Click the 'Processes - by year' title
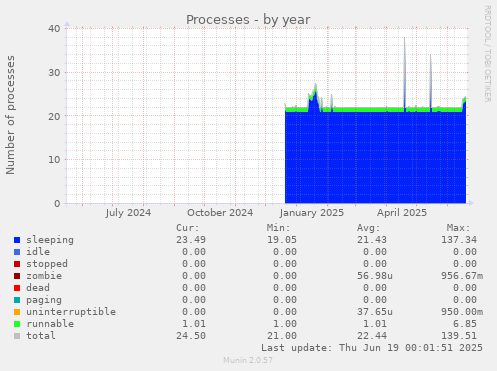Screen dimensions: 497x371 248,20
